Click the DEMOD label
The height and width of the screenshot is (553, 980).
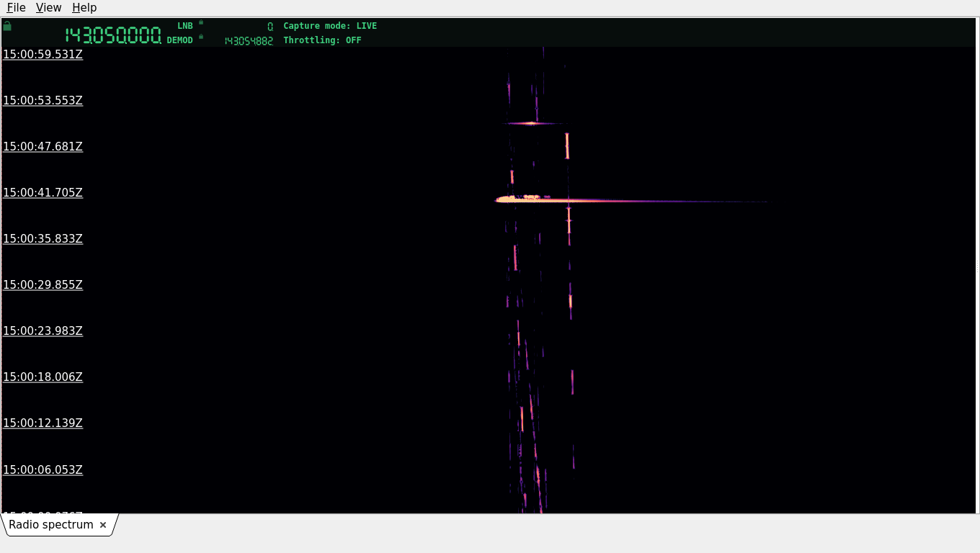coord(180,40)
